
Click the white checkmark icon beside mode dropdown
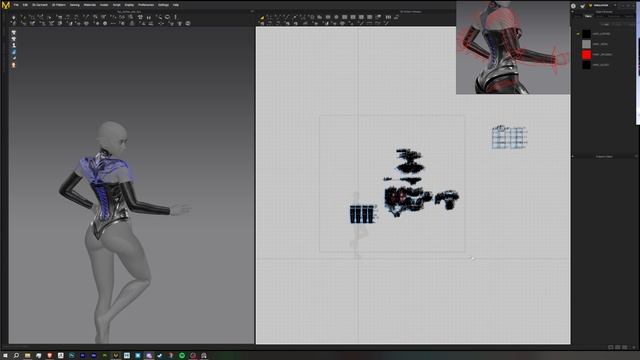[582, 6]
